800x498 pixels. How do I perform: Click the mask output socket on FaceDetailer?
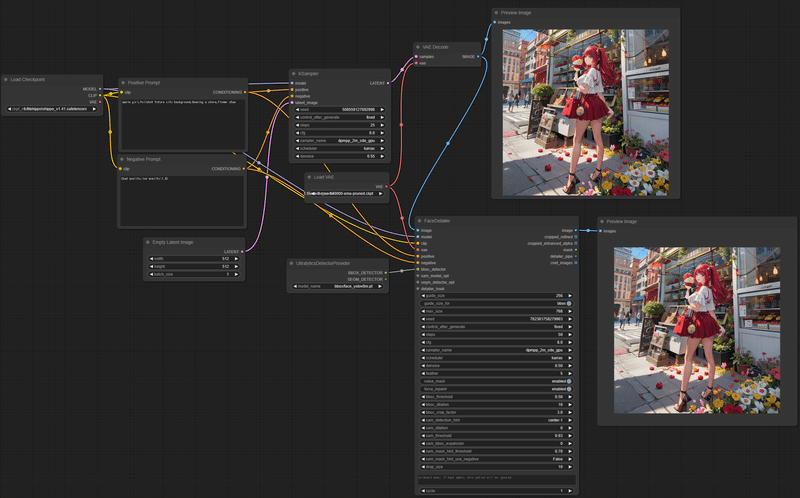tap(576, 250)
